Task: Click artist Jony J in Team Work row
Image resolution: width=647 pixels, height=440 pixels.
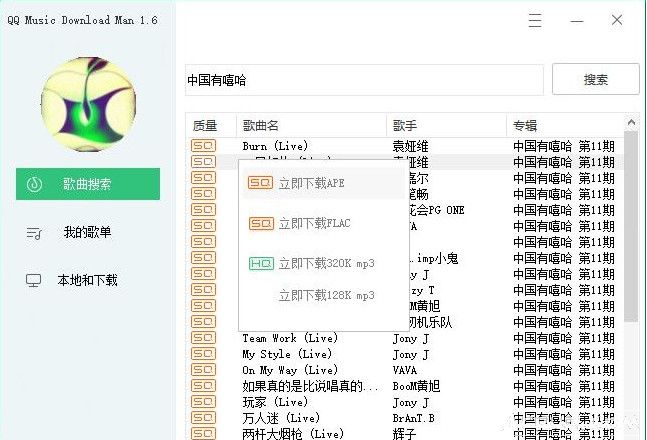Action: coord(411,339)
